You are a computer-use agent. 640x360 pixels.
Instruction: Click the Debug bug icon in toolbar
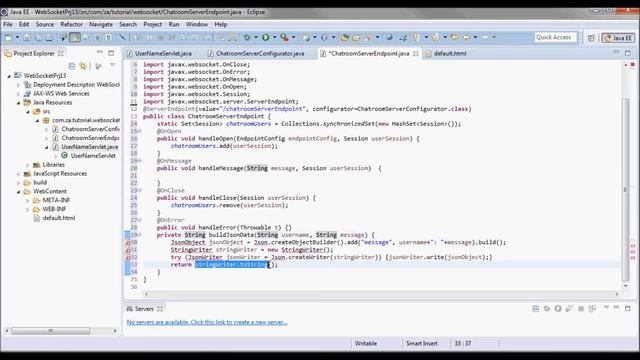[247, 38]
